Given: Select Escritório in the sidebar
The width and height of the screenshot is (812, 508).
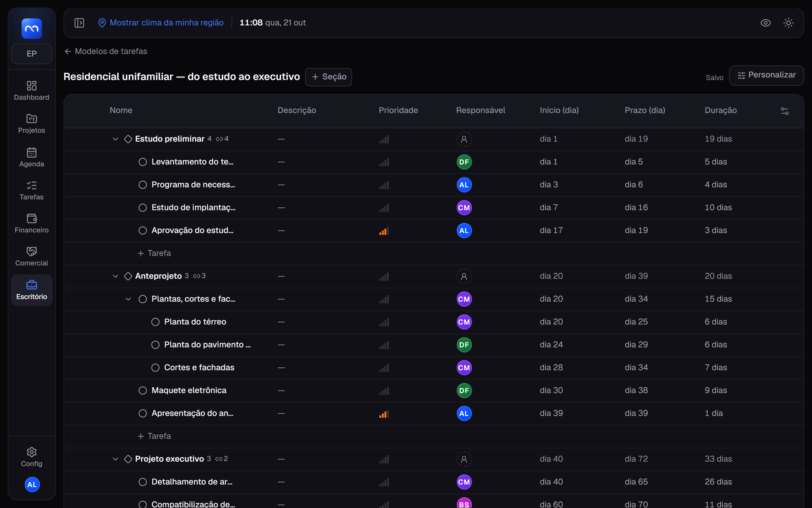Looking at the screenshot, I should click(31, 290).
